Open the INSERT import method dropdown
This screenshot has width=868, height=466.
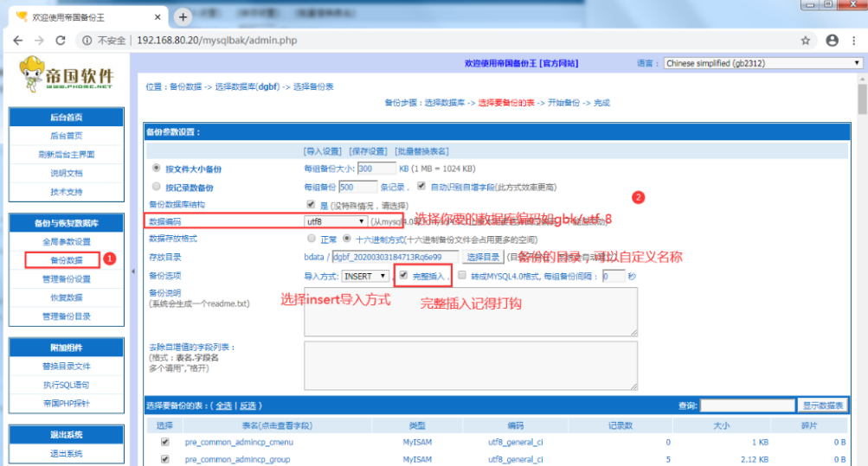365,277
